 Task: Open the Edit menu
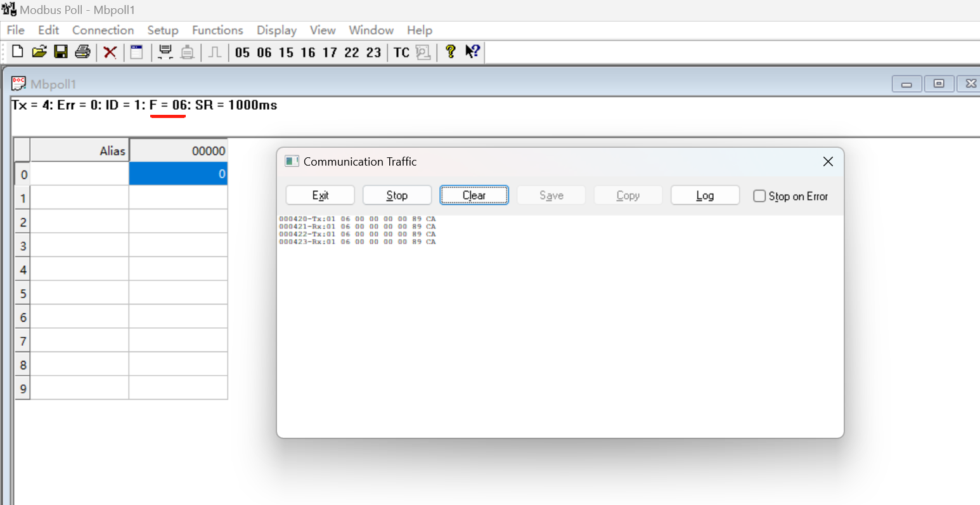click(48, 30)
